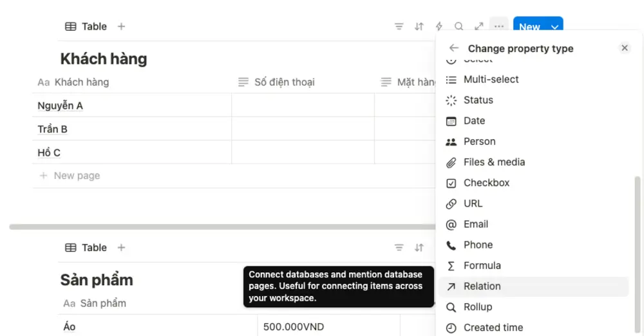The height and width of the screenshot is (336, 644).
Task: Open as full page expand icon
Action: click(x=479, y=26)
